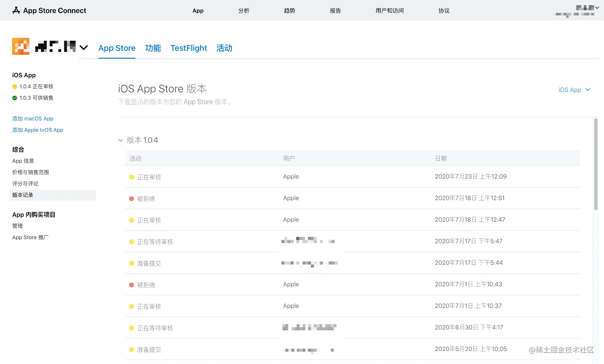This screenshot has width=604, height=364.
Task: Open the iOS App platform dropdown
Action: coord(574,90)
